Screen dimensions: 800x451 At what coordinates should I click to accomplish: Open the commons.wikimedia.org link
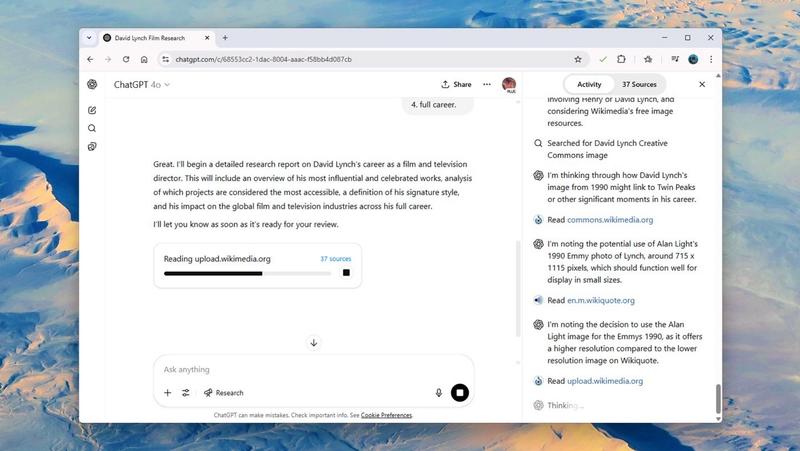[x=610, y=220]
